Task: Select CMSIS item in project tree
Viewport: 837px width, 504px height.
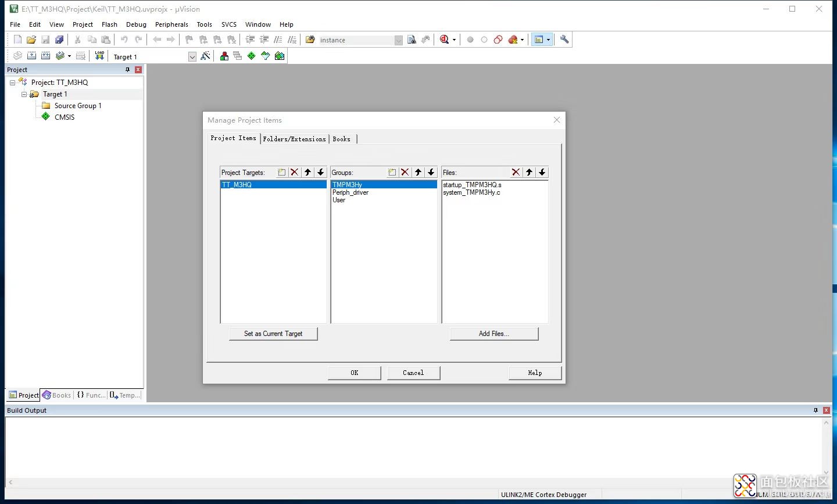Action: (65, 117)
